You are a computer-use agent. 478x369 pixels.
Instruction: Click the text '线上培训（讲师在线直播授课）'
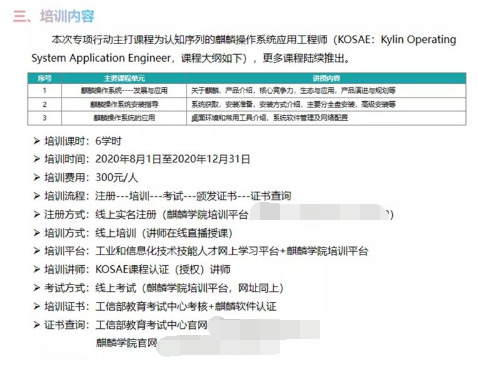coord(164,233)
